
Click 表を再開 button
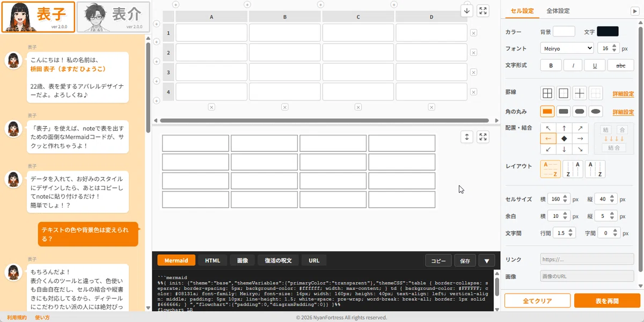(607, 301)
